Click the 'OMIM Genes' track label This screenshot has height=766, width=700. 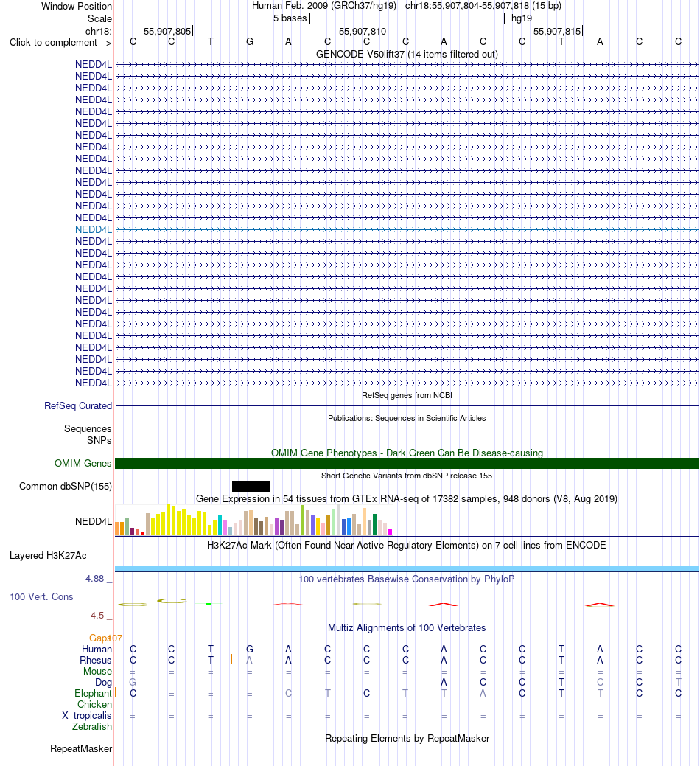pyautogui.click(x=83, y=463)
